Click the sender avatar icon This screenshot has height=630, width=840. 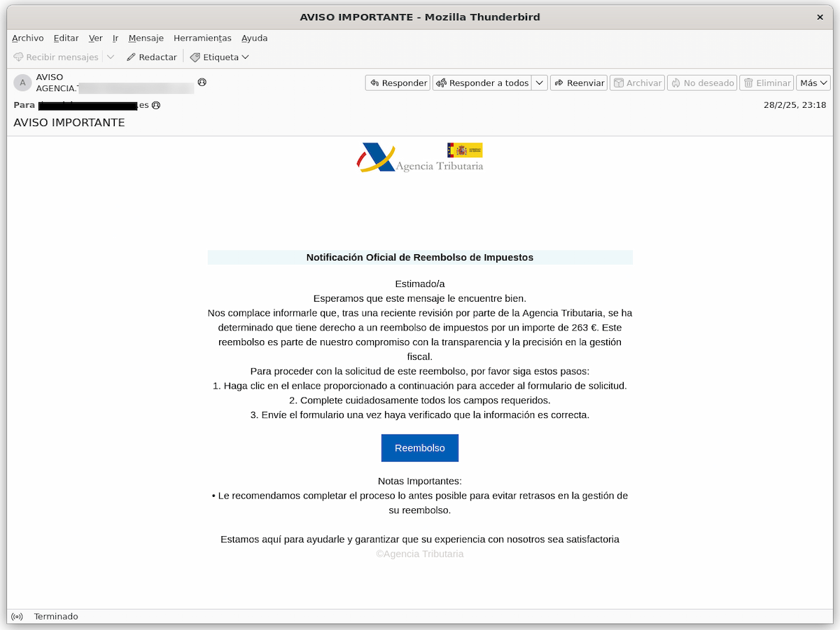[x=22, y=83]
